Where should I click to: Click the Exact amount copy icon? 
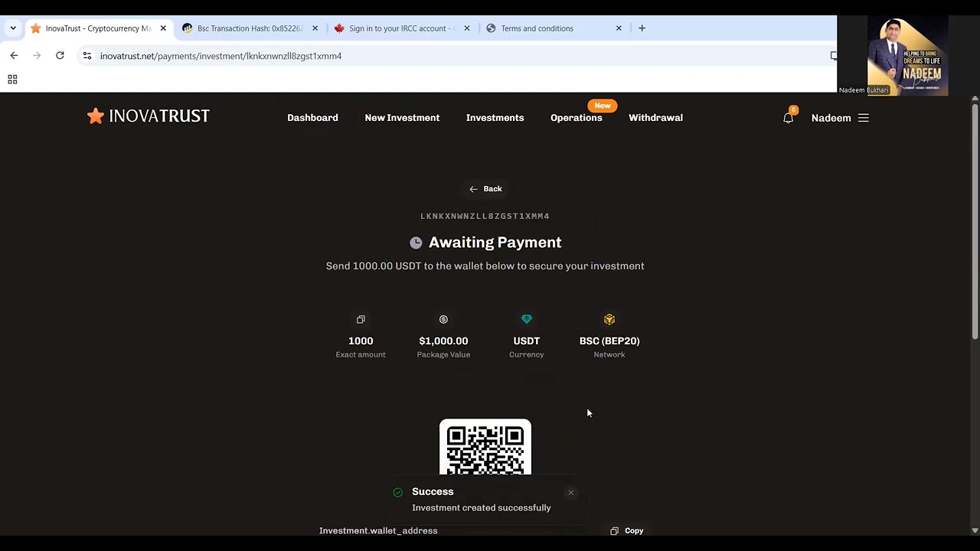tap(361, 319)
